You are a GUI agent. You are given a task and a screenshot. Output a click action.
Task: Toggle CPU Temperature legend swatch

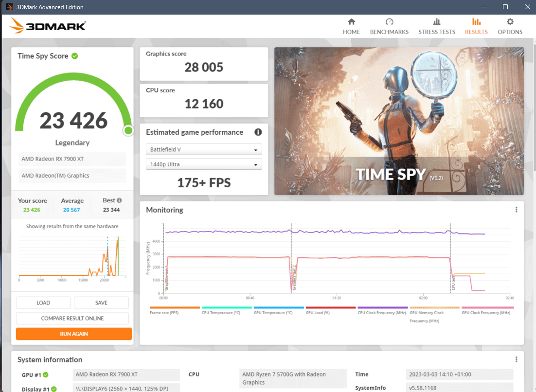pyautogui.click(x=227, y=307)
